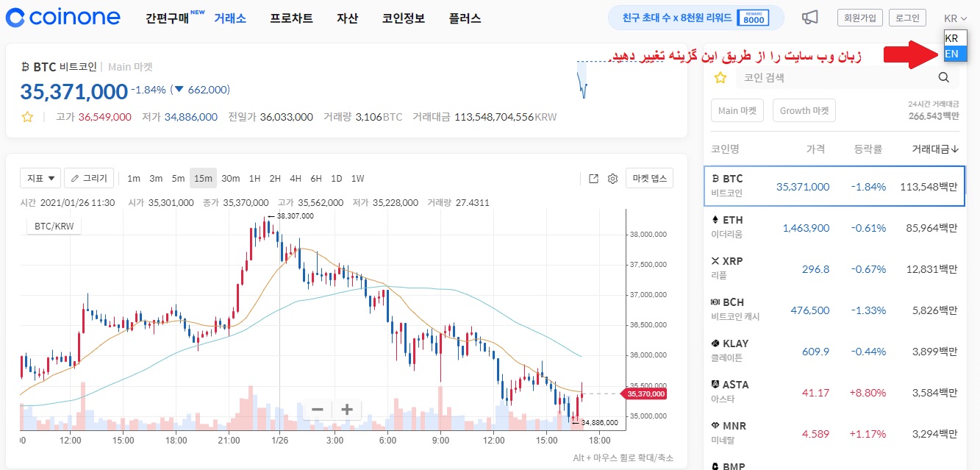Image resolution: width=980 pixels, height=470 pixels.
Task: Click the 마켓 뎁스 button
Action: (x=649, y=178)
